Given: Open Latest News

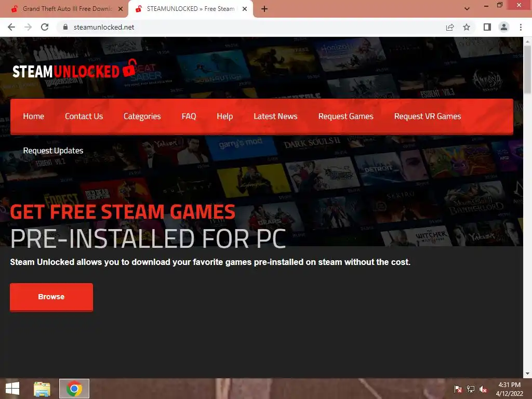Looking at the screenshot, I should click(275, 116).
